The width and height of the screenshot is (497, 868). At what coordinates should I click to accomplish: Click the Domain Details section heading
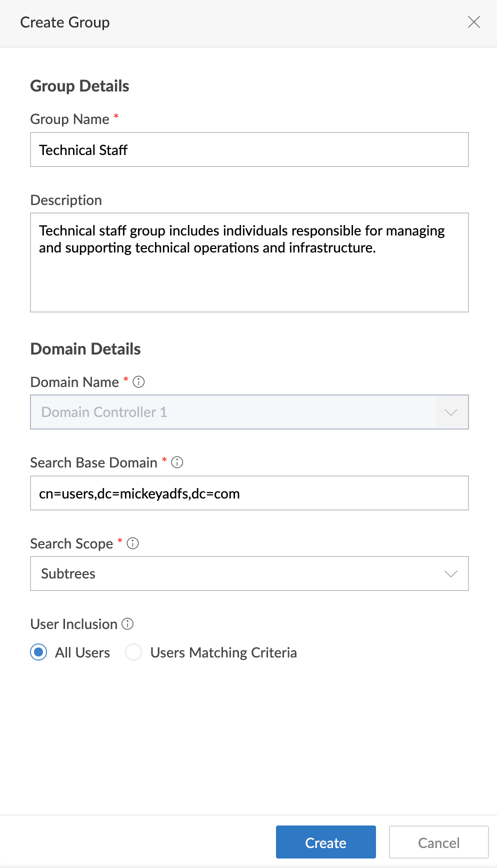pos(85,349)
